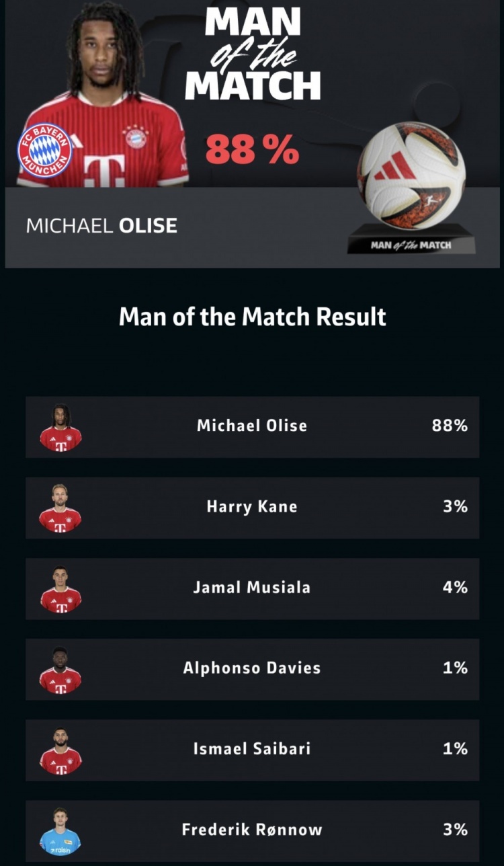Click the MICHAEL OLISE name banner
This screenshot has width=504, height=866.
(x=101, y=225)
